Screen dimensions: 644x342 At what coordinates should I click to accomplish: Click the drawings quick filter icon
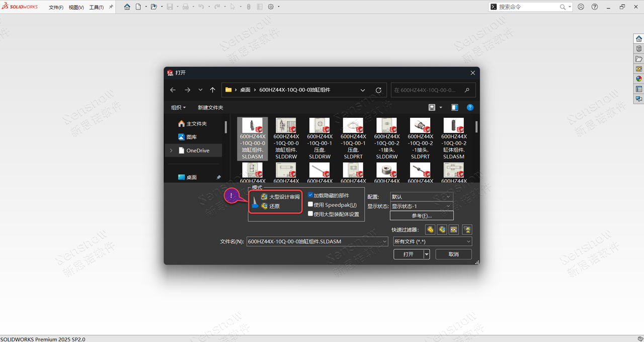pos(454,230)
